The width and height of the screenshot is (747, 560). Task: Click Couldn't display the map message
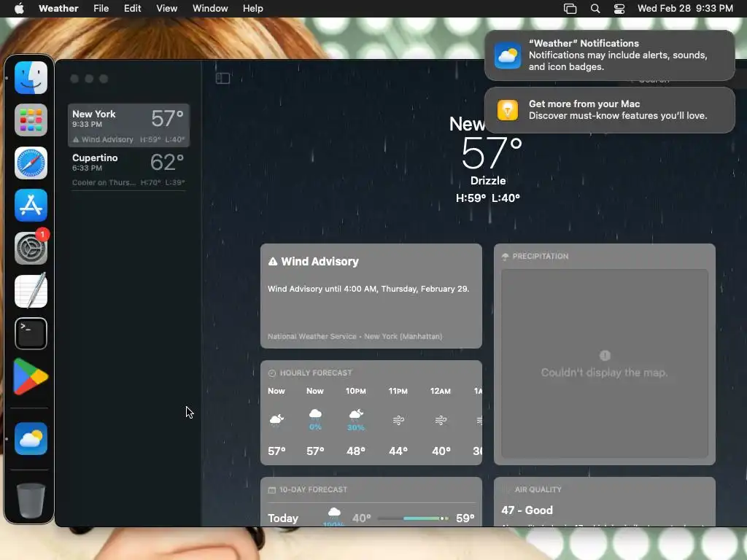click(605, 373)
